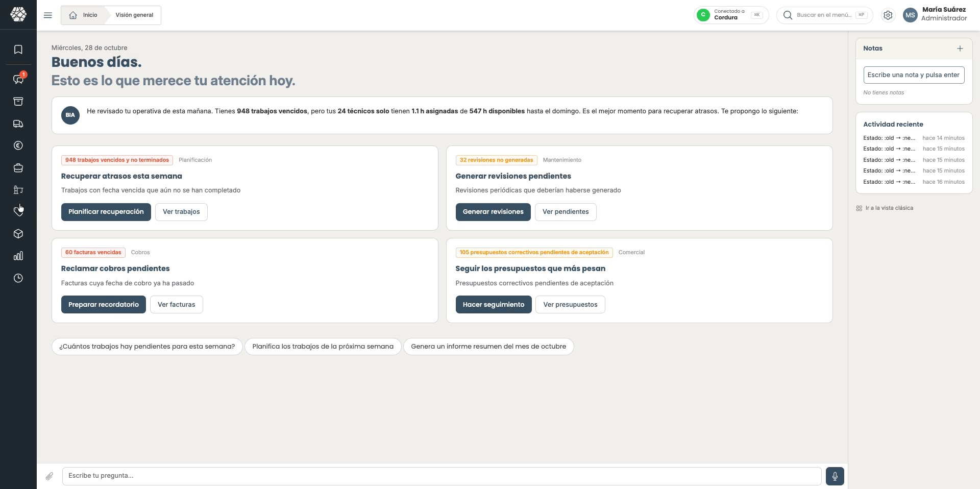Viewport: 980px width, 489px height.
Task: Open the forklift sidebar icon
Action: coord(18,190)
